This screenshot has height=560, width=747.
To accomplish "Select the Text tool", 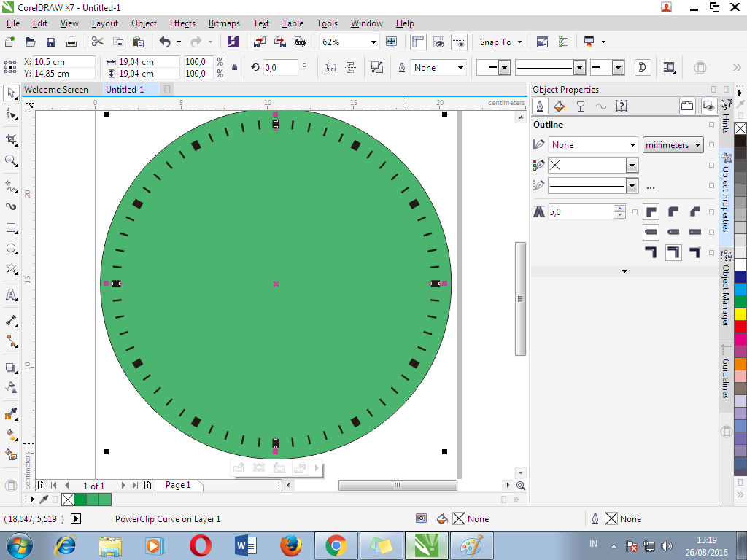I will [x=10, y=295].
